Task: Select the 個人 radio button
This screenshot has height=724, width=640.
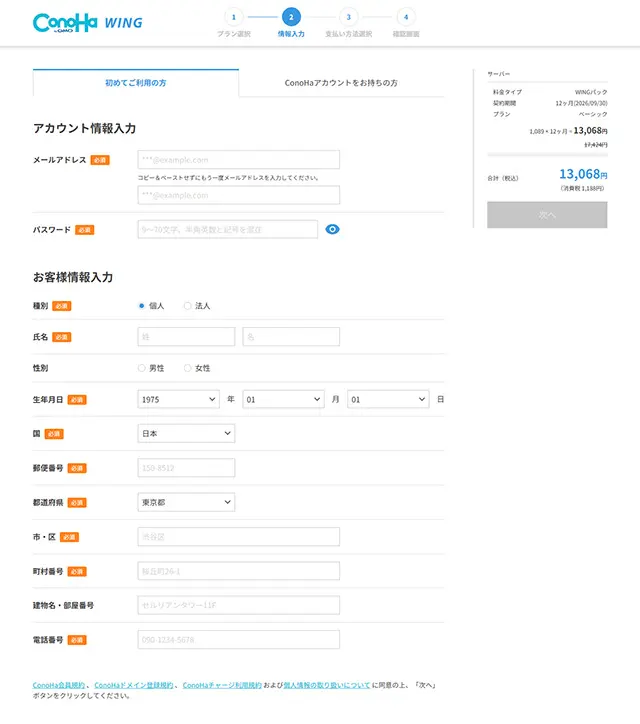Action: (142, 306)
